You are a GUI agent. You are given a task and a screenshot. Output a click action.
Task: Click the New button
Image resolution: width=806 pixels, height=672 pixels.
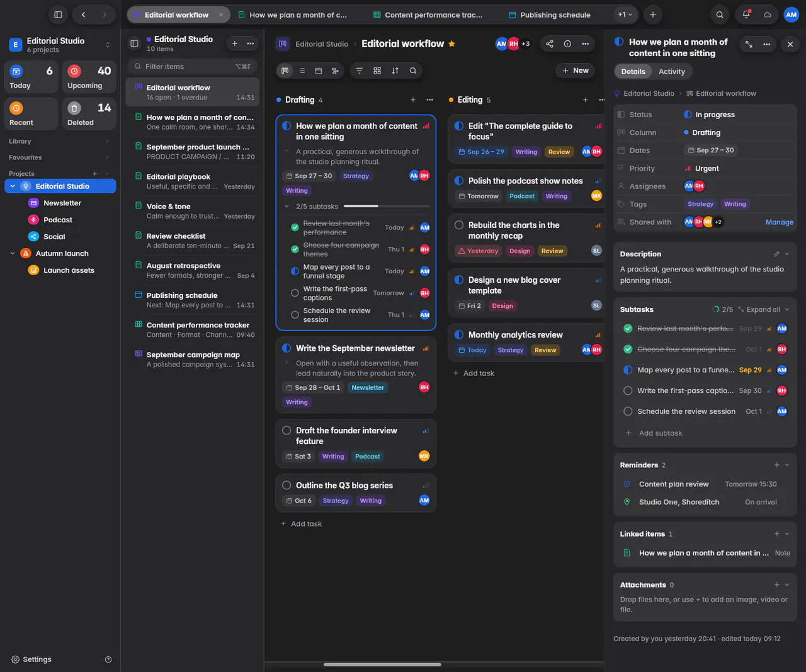click(576, 71)
